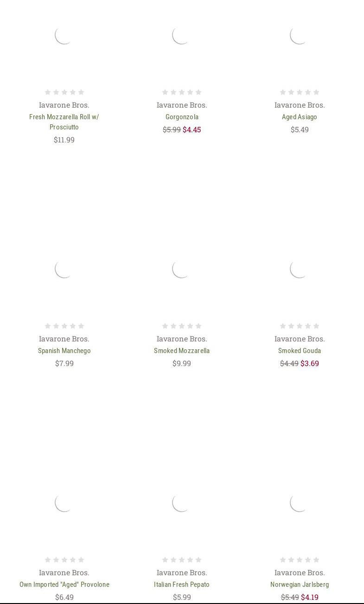Click the loading image for Aged Asiago
The height and width of the screenshot is (604, 364).
coord(299,35)
